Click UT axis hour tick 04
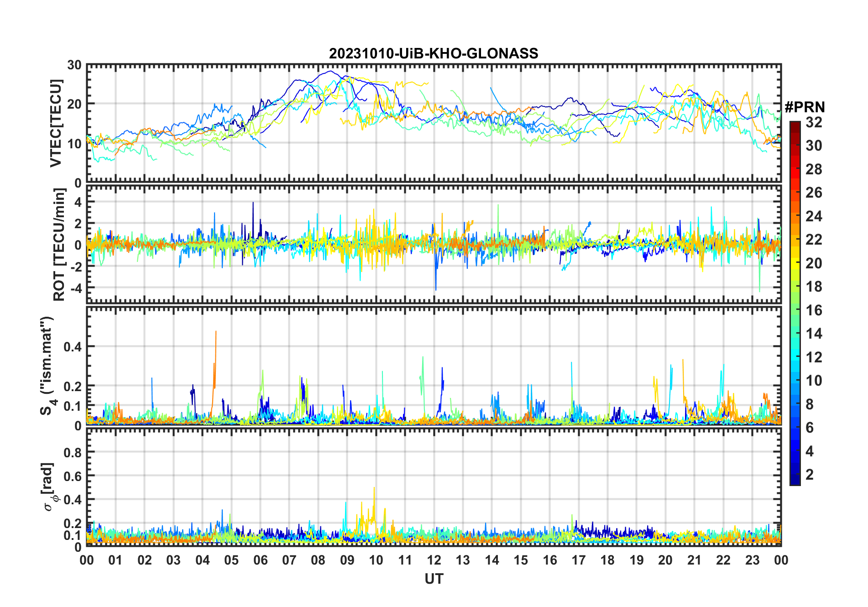The height and width of the screenshot is (607, 868). click(203, 560)
